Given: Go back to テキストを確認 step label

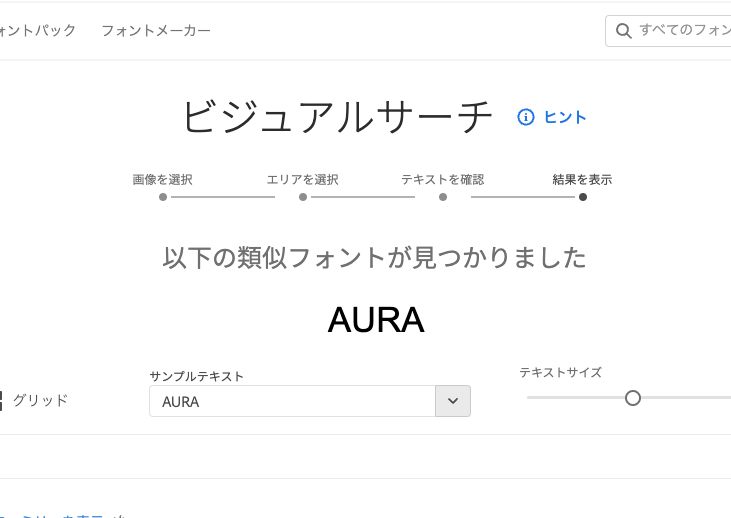Looking at the screenshot, I should pos(443,180).
